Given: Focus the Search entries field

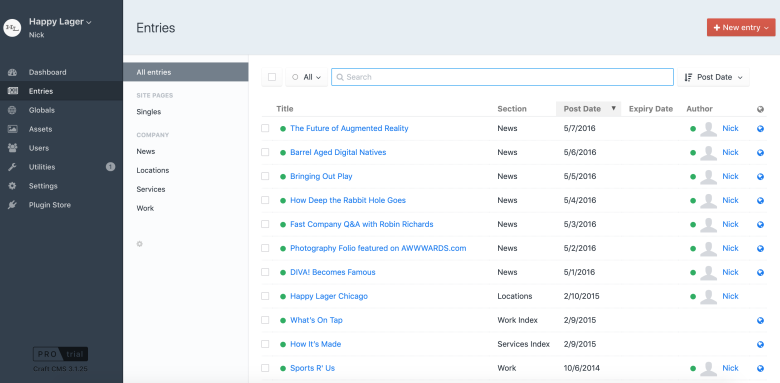Looking at the screenshot, I should tap(502, 77).
